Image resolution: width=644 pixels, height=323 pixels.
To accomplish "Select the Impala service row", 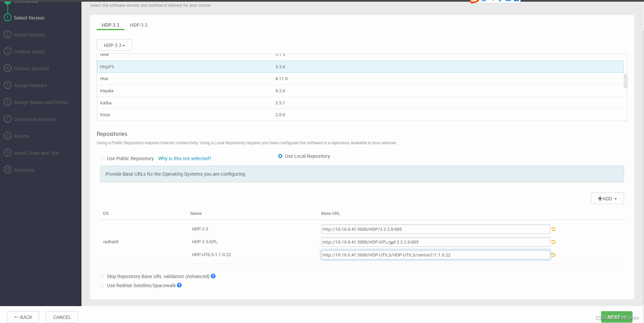I will pyautogui.click(x=360, y=91).
